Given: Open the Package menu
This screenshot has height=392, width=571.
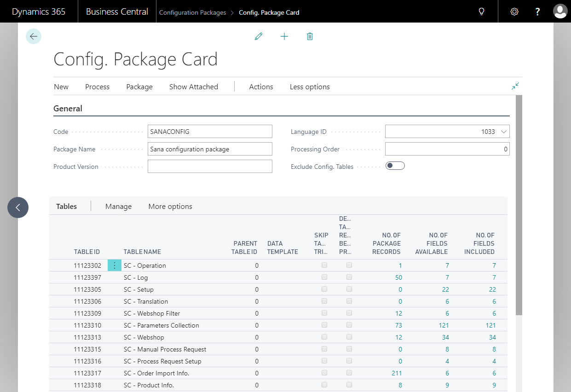Looking at the screenshot, I should click(x=139, y=86).
